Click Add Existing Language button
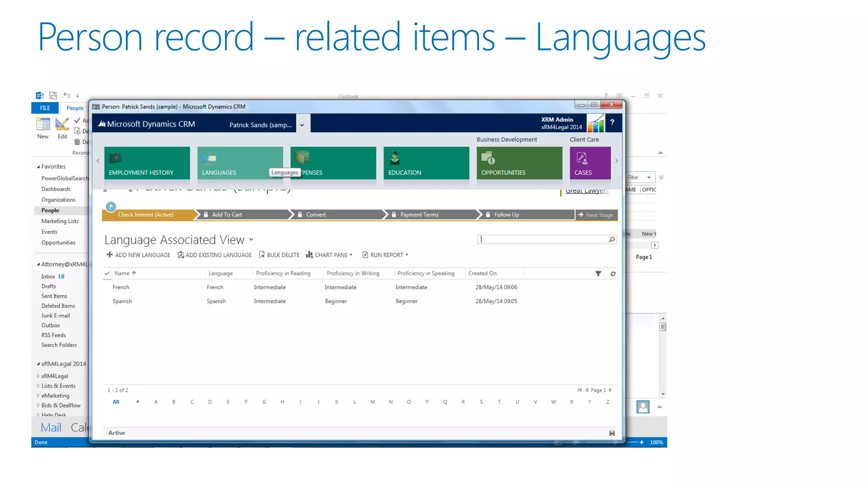 coord(214,255)
